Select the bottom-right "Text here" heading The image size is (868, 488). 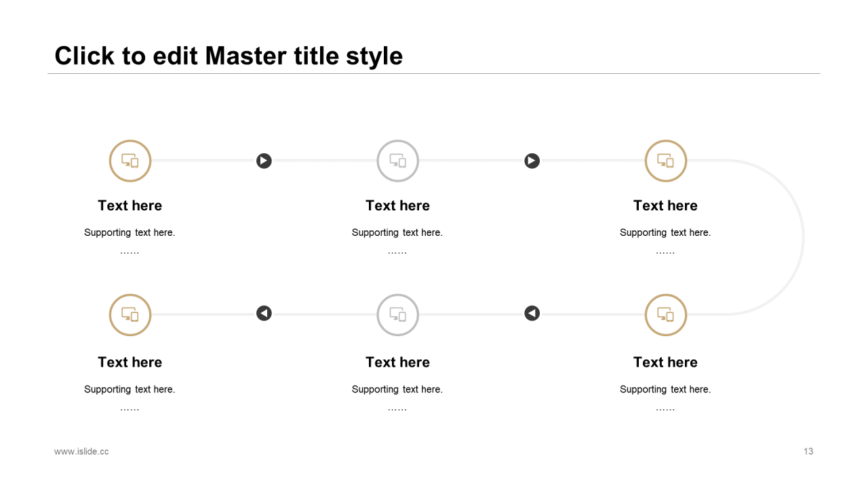tap(666, 362)
